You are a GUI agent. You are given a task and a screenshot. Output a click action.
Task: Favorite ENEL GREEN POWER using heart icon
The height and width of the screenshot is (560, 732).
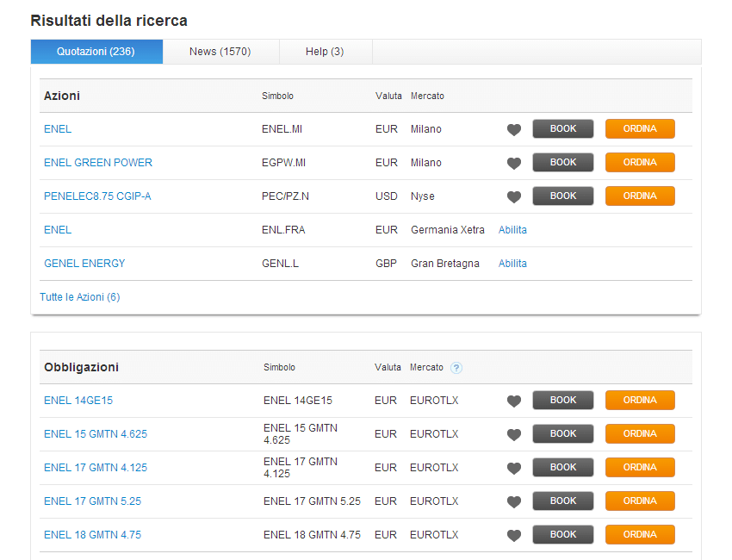click(514, 164)
